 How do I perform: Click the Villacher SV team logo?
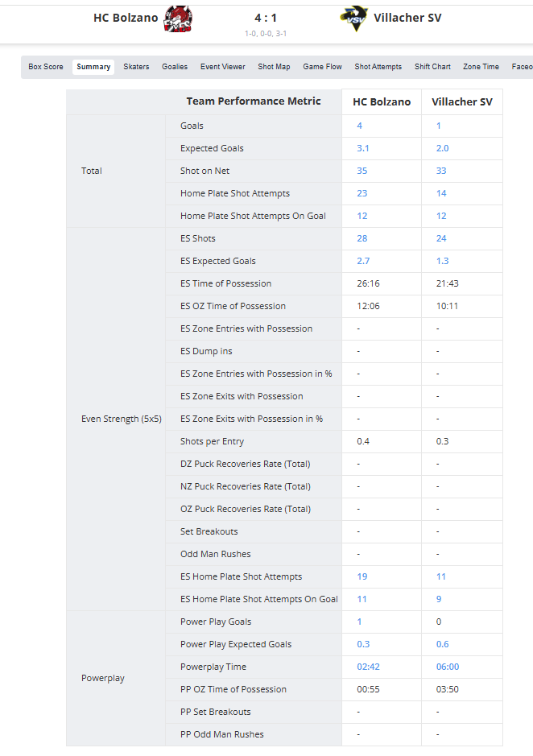click(x=354, y=18)
